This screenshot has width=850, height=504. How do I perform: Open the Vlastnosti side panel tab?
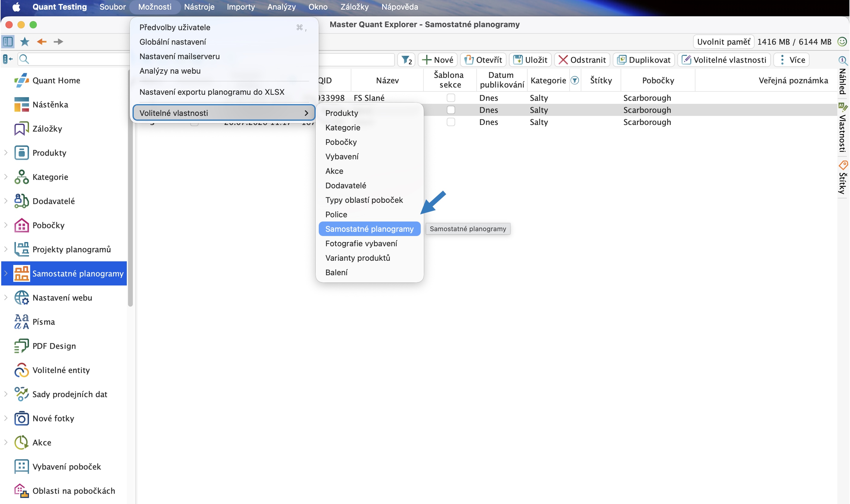click(x=842, y=127)
